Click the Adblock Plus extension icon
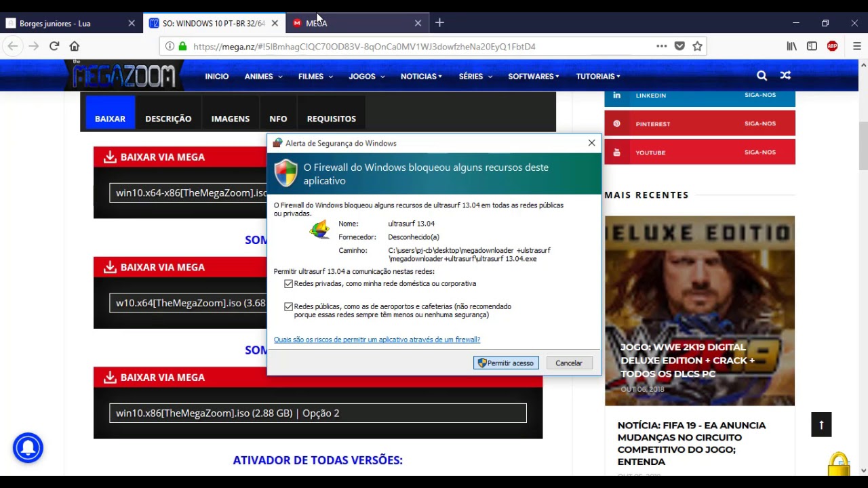Viewport: 868px width, 488px height. click(x=832, y=46)
